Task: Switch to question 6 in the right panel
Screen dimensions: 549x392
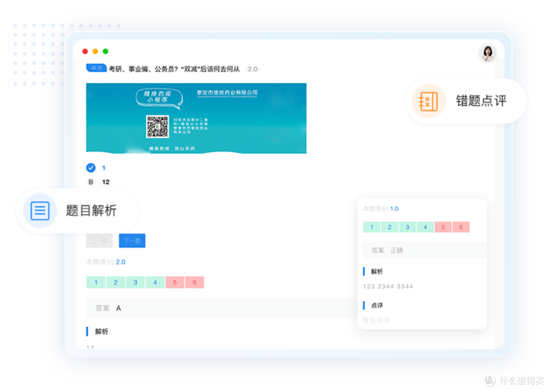Action: coord(461,227)
